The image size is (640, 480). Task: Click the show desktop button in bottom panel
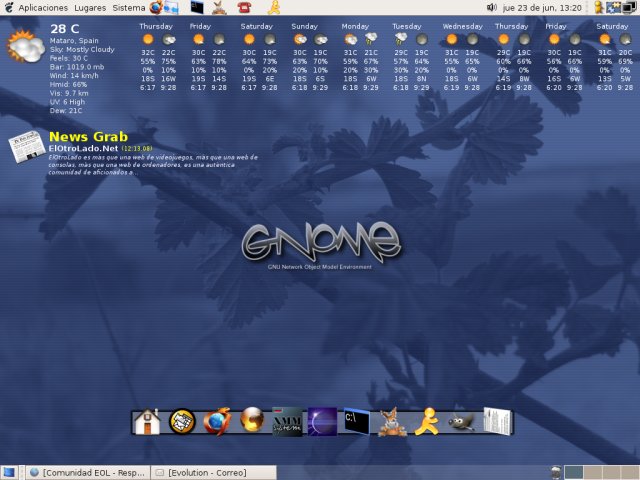pyautogui.click(x=9, y=472)
